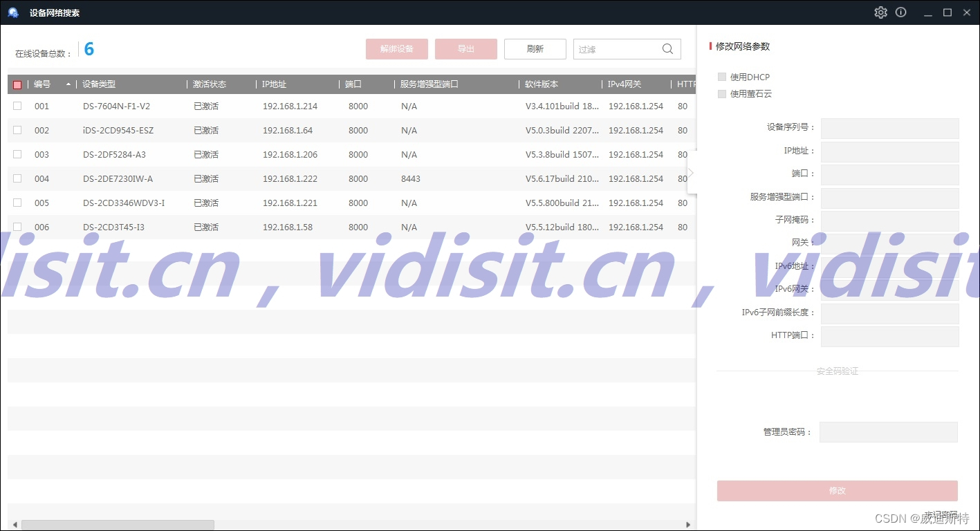Check the box for device 004
The width and height of the screenshot is (980, 531).
pyautogui.click(x=17, y=178)
